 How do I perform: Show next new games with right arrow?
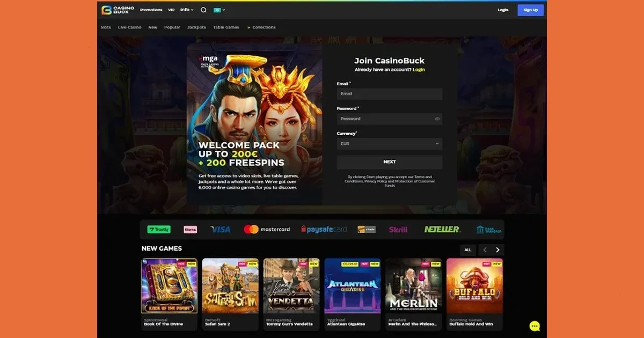click(x=498, y=250)
